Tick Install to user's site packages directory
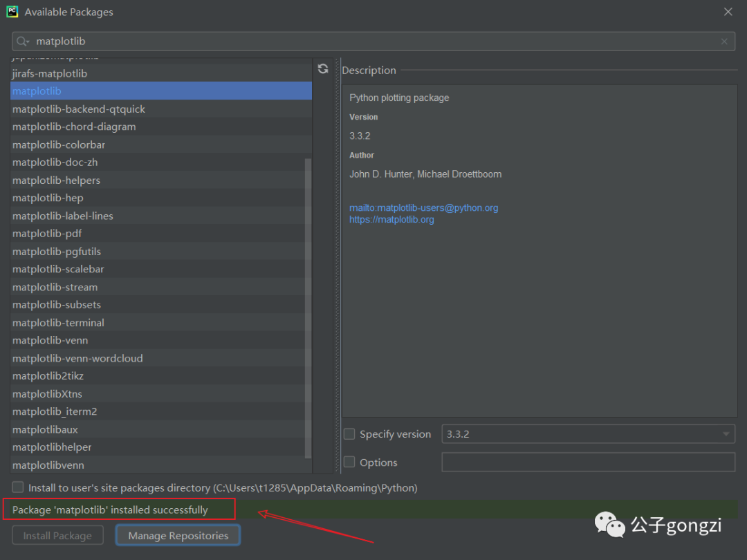Viewport: 747px width, 560px height. 17,487
